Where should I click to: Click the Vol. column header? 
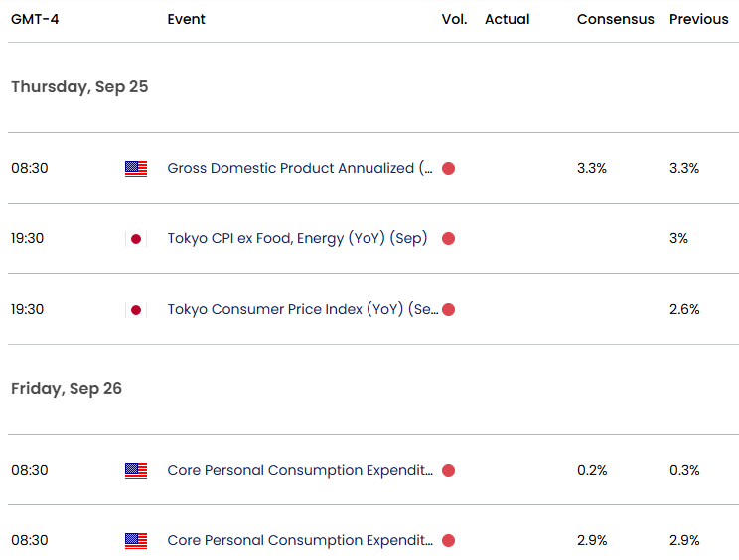click(x=455, y=19)
